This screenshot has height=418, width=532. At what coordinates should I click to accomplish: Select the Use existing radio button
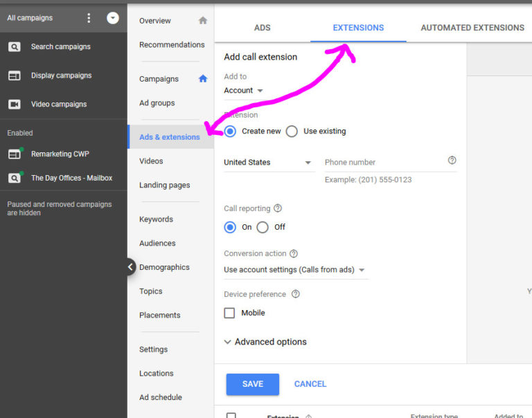tap(292, 131)
